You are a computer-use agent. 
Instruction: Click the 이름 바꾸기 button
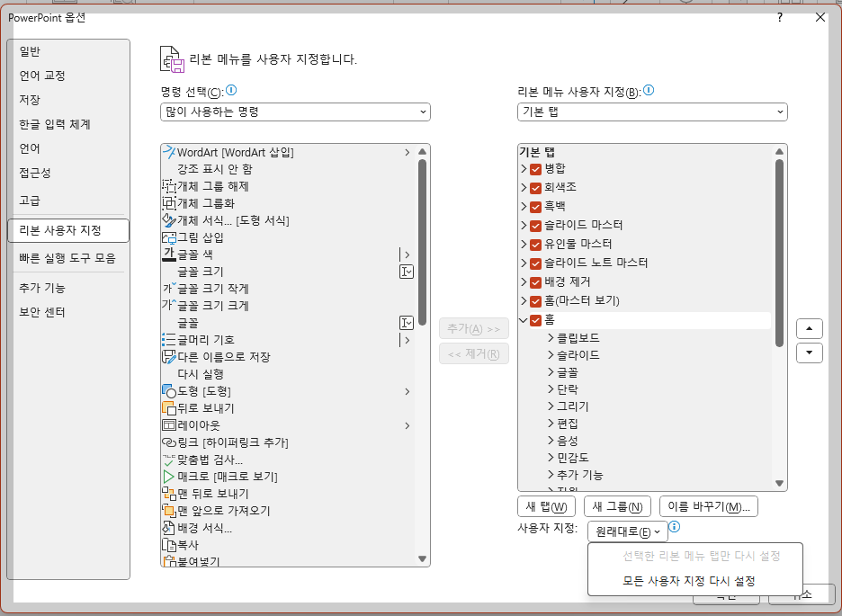[709, 506]
